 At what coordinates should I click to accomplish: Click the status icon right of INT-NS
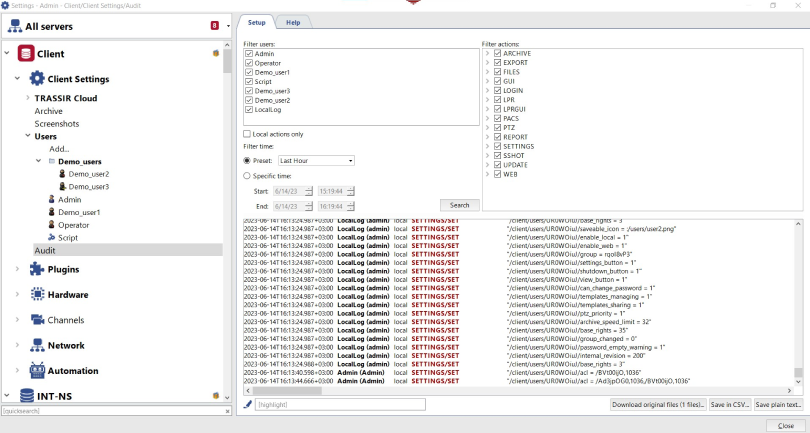(x=216, y=396)
